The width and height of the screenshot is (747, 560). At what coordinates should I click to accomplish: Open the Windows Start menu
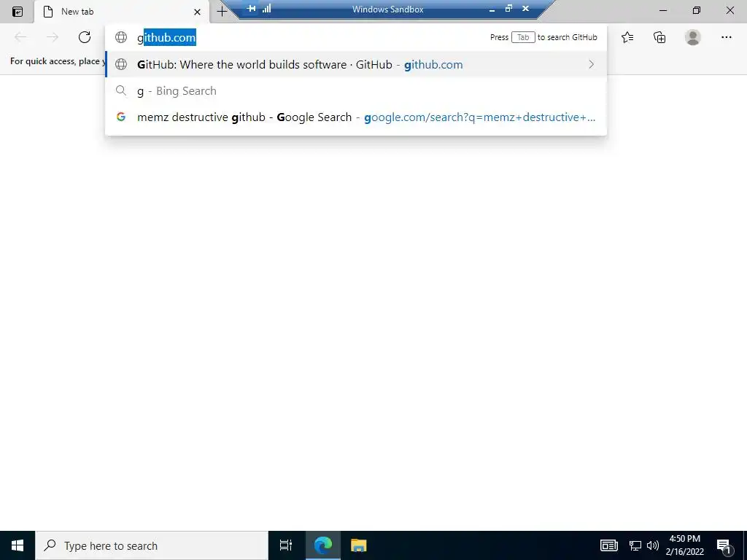[18, 545]
